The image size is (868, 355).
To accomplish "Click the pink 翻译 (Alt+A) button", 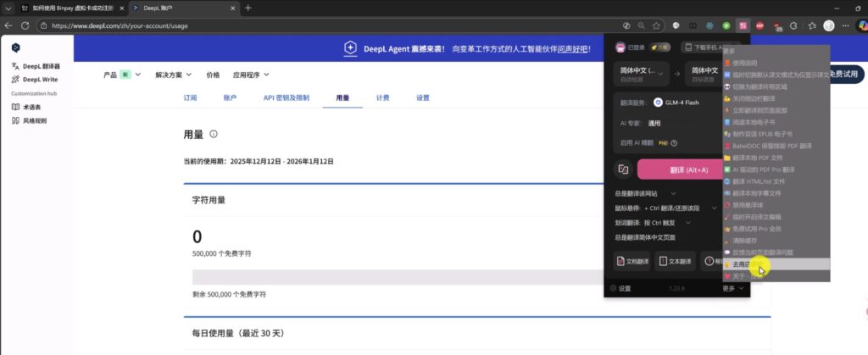I will 681,169.
